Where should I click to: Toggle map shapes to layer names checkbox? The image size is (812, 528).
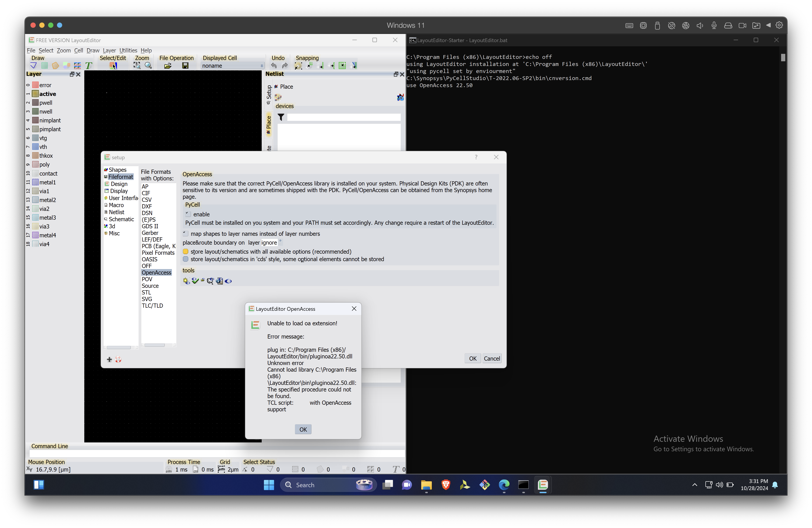coord(185,234)
